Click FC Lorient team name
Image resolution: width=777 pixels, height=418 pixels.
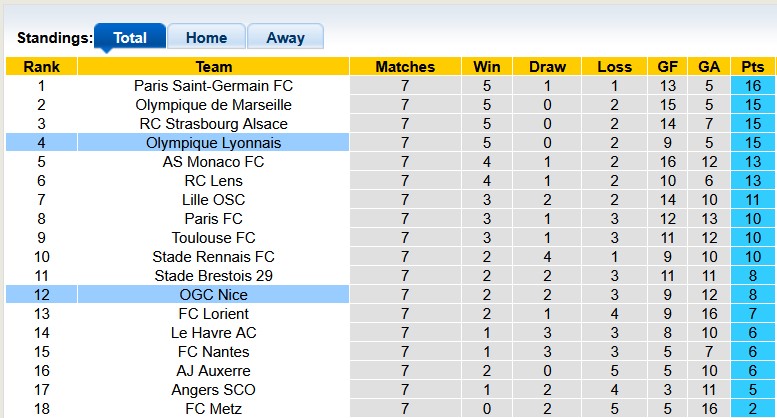click(x=214, y=314)
